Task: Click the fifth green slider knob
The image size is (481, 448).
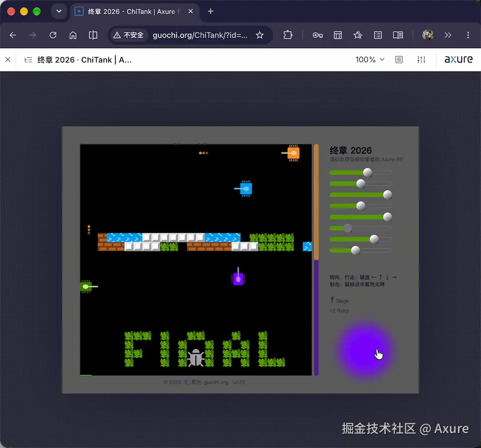Action: (x=387, y=217)
